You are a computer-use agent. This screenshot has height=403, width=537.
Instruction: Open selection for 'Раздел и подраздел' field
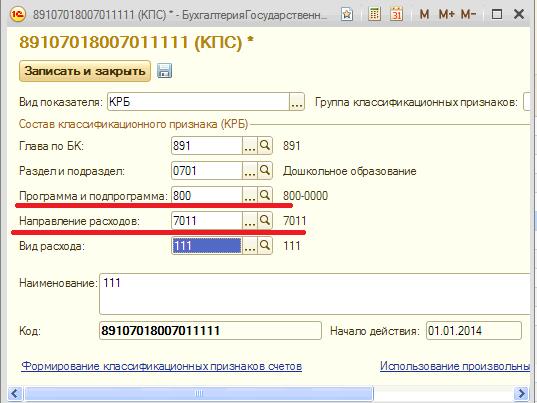point(250,171)
